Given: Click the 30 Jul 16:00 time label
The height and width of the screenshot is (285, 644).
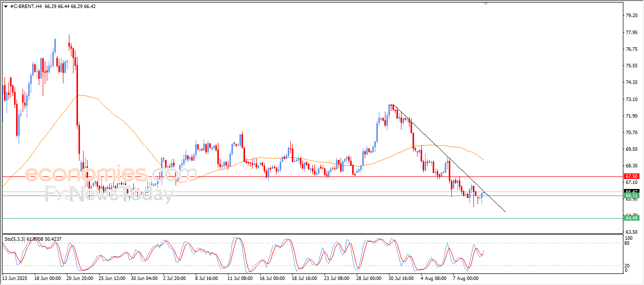Looking at the screenshot, I should pyautogui.click(x=402, y=277).
